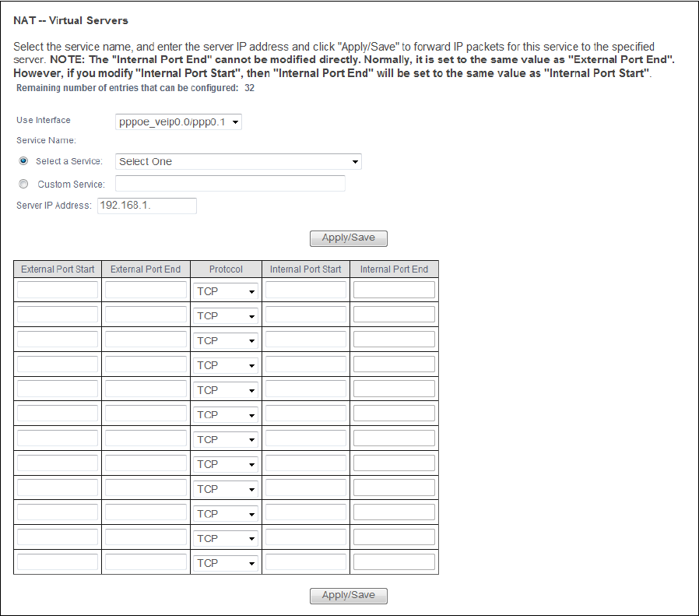This screenshot has height=616, width=699.
Task: Click third row Internal Port End field
Action: (394, 339)
